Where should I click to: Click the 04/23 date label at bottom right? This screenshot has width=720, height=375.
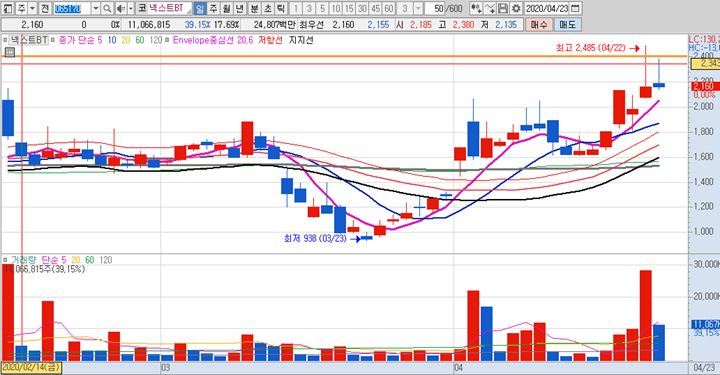[x=704, y=368]
